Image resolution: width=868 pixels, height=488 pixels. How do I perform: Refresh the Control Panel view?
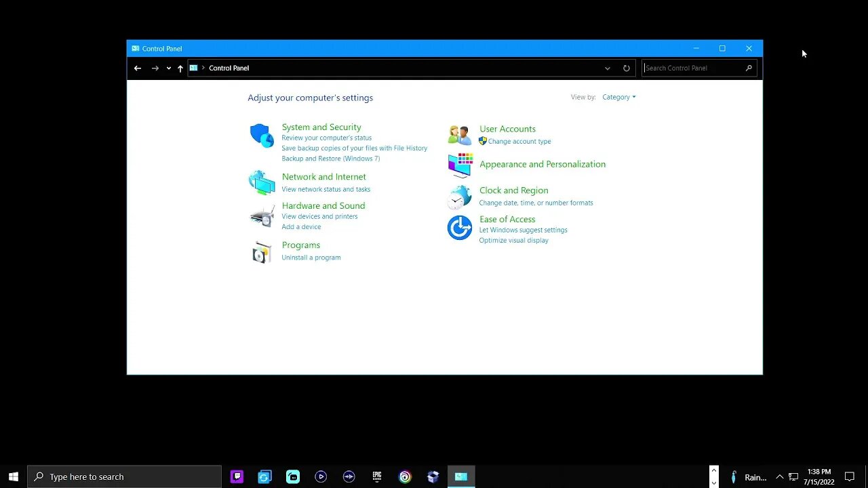(x=627, y=68)
